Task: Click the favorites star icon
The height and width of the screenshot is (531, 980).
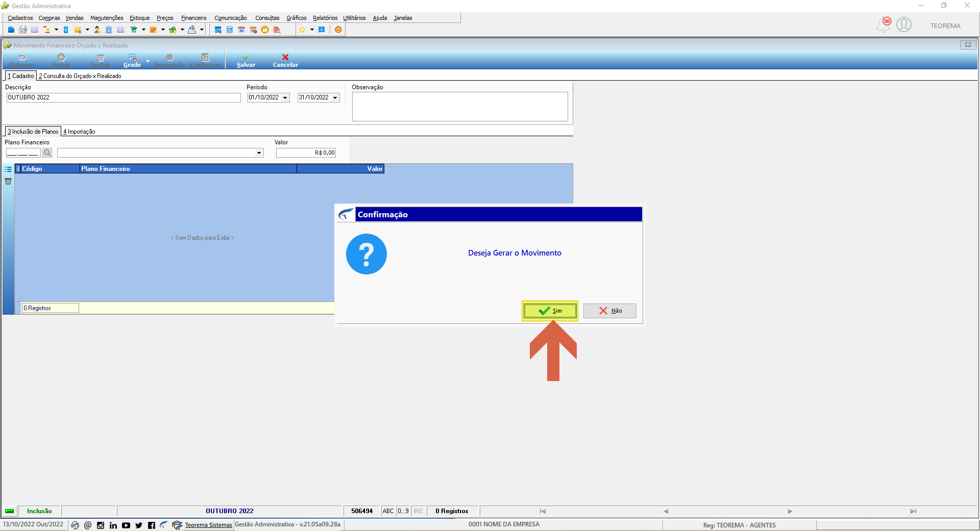Action: 302,30
